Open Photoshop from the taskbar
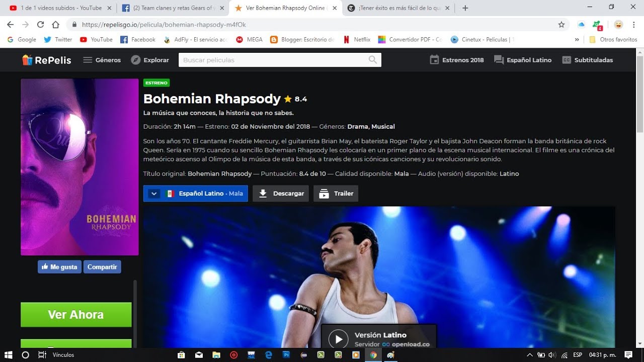This screenshot has width=644, height=362. coord(286,355)
